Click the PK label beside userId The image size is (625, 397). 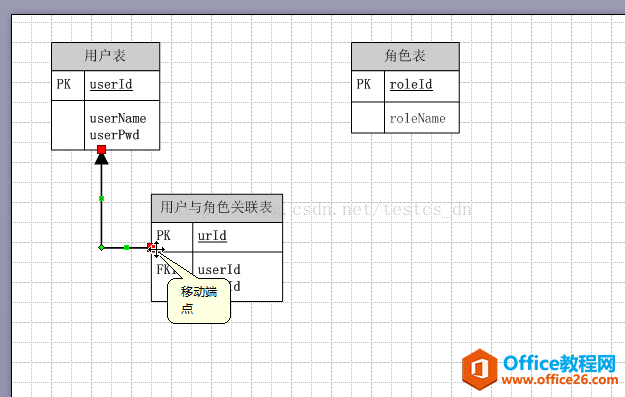[x=64, y=85]
